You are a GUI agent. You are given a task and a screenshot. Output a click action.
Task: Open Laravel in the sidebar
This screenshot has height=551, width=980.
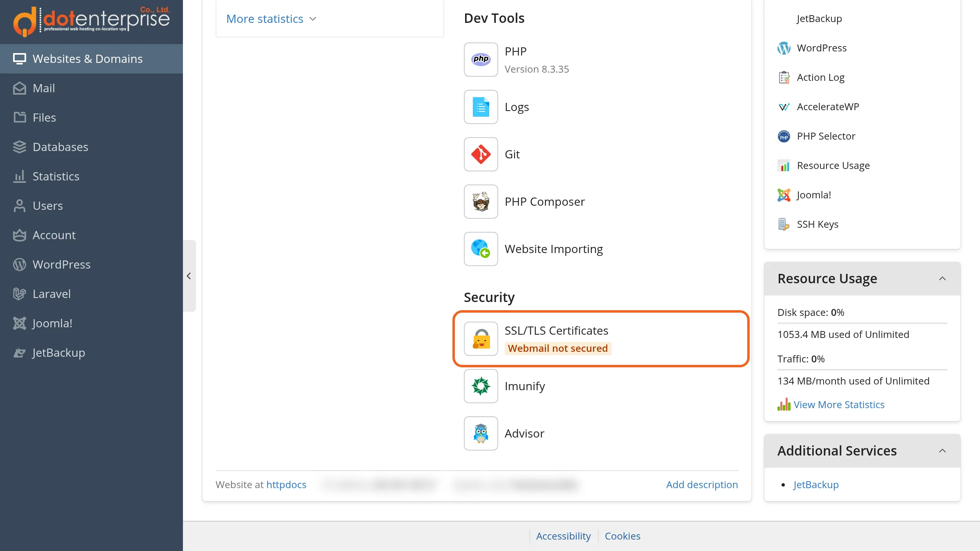click(x=91, y=294)
